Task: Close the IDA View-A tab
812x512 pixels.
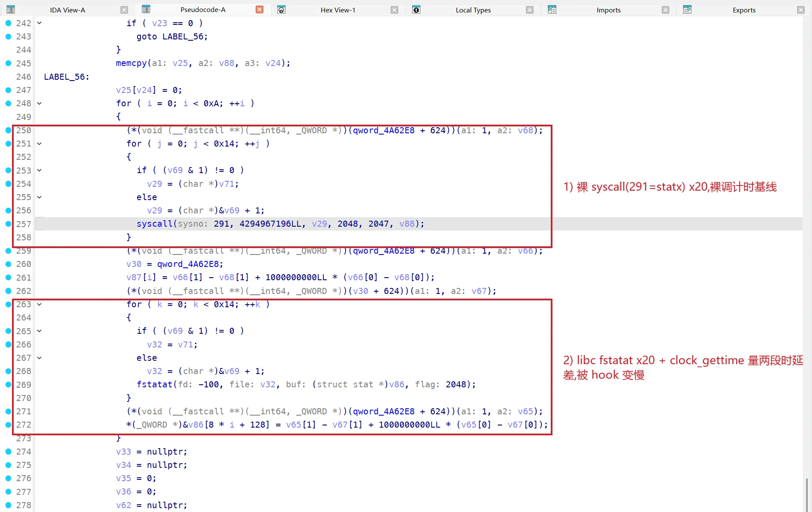Action: [124, 10]
